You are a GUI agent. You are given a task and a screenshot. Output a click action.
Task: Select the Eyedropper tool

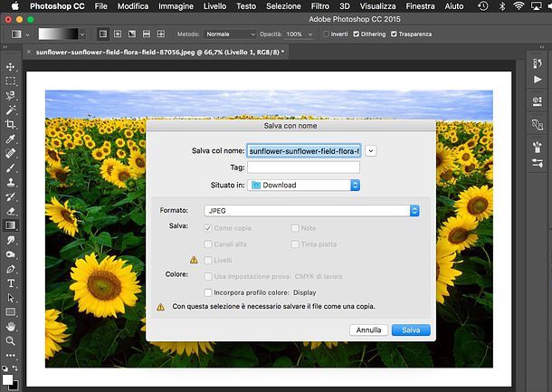click(11, 139)
